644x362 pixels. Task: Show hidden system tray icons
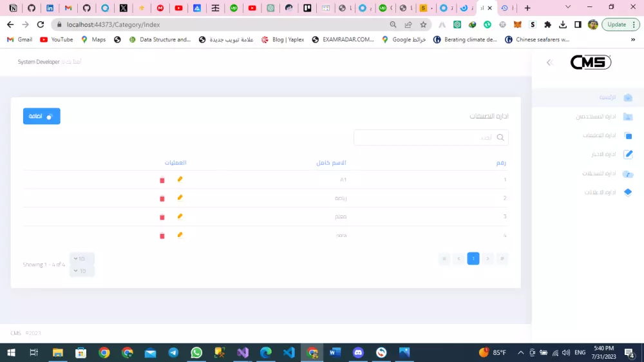(x=520, y=352)
